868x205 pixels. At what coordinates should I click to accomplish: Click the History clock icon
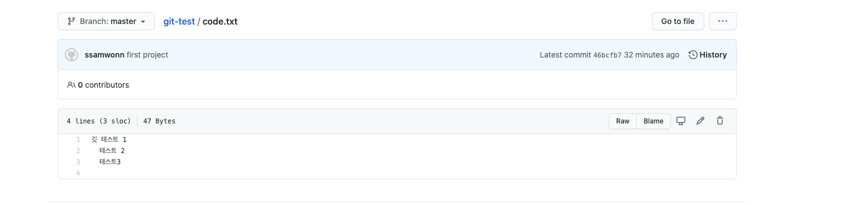click(693, 55)
